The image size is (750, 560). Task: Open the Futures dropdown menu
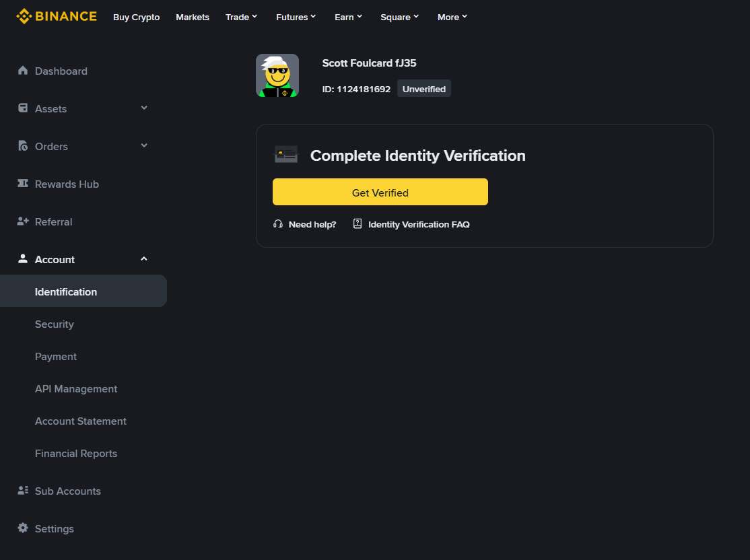click(296, 17)
